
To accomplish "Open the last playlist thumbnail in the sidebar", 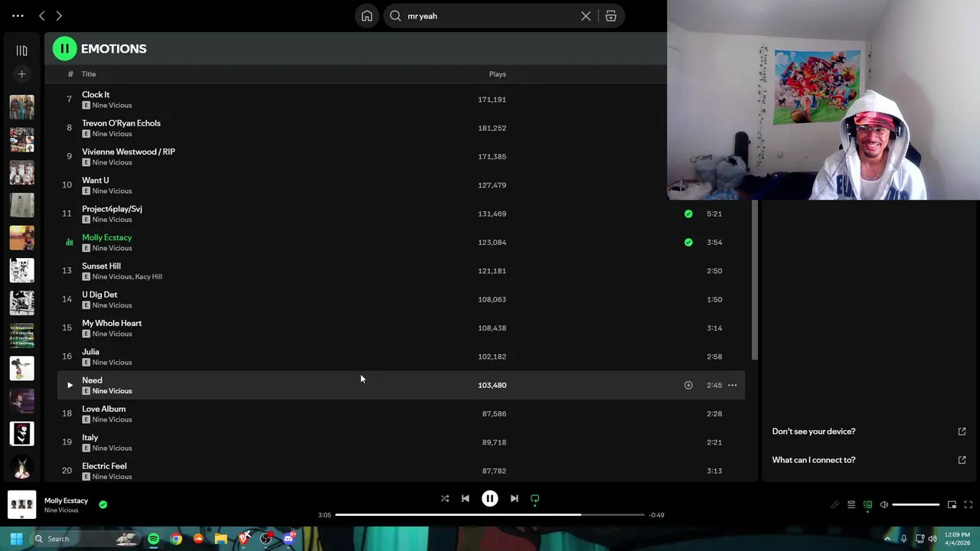I will click(x=21, y=466).
